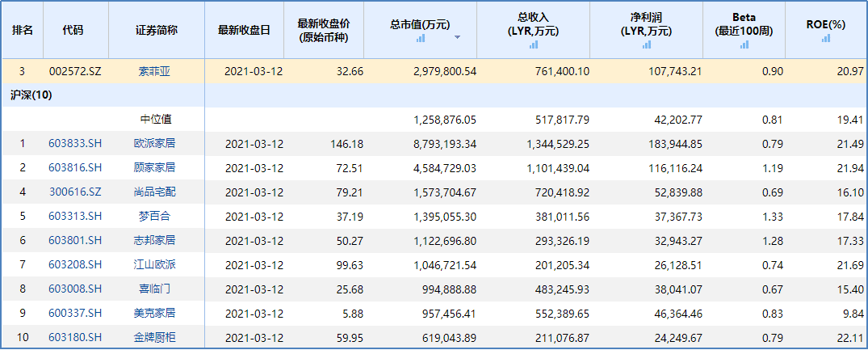This screenshot has width=868, height=350.
Task: Open stock code 603816.SH
Action: click(75, 168)
